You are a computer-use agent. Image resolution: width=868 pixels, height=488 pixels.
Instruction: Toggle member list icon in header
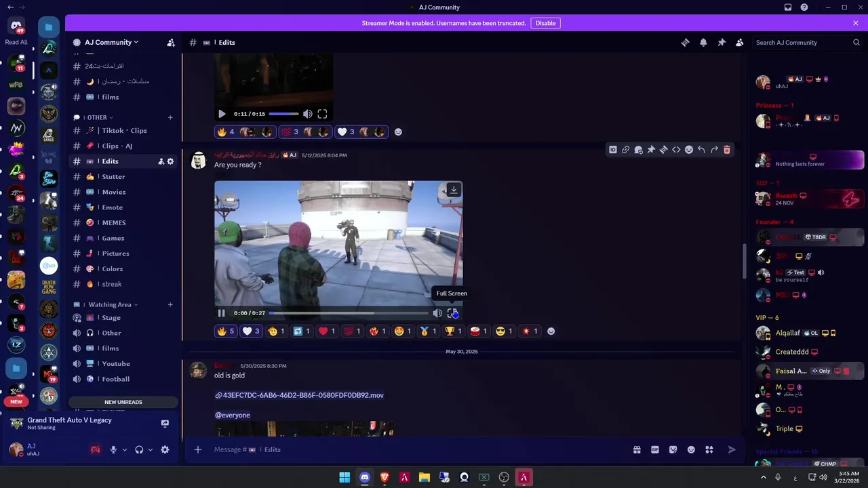point(740,42)
